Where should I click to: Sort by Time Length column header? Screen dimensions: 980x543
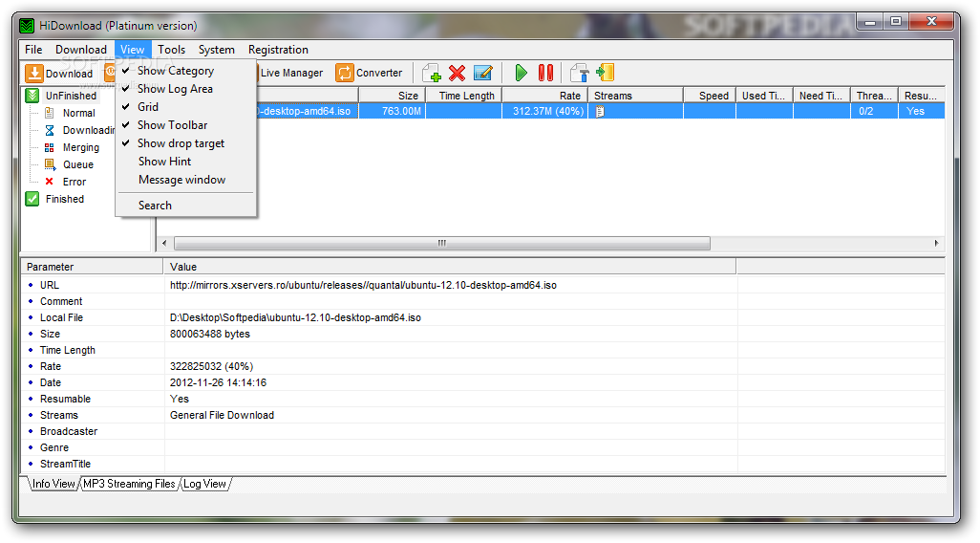(x=464, y=96)
